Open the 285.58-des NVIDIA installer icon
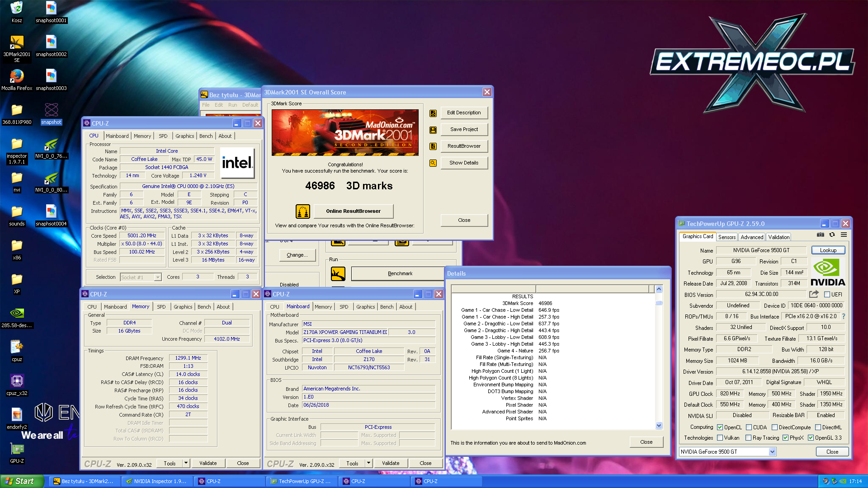Image resolution: width=868 pixels, height=488 pixels. pyautogui.click(x=17, y=313)
